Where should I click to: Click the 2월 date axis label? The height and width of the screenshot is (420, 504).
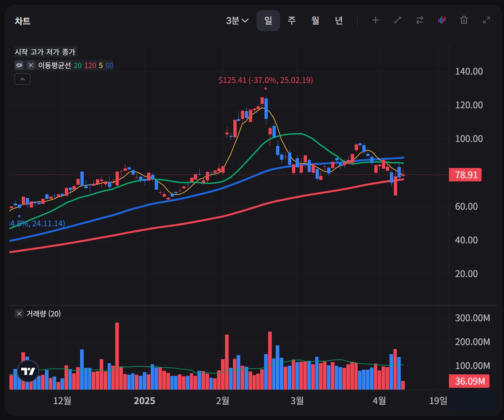[x=223, y=401]
